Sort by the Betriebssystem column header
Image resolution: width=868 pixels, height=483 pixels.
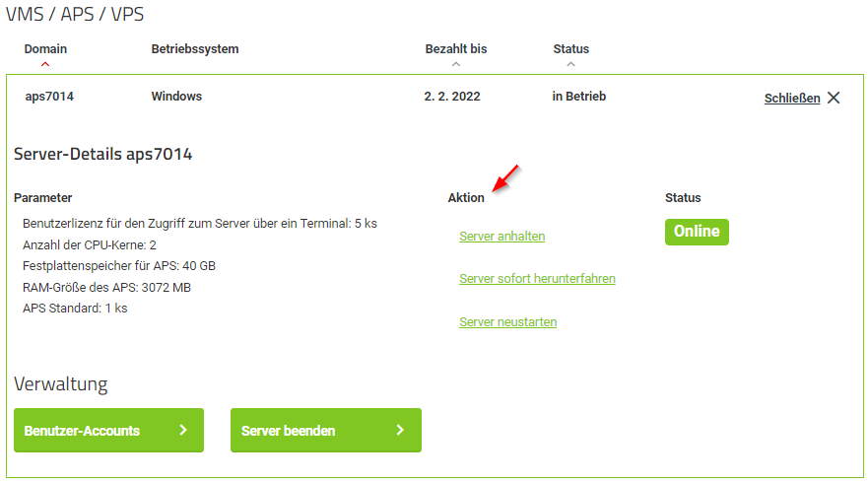(x=195, y=48)
